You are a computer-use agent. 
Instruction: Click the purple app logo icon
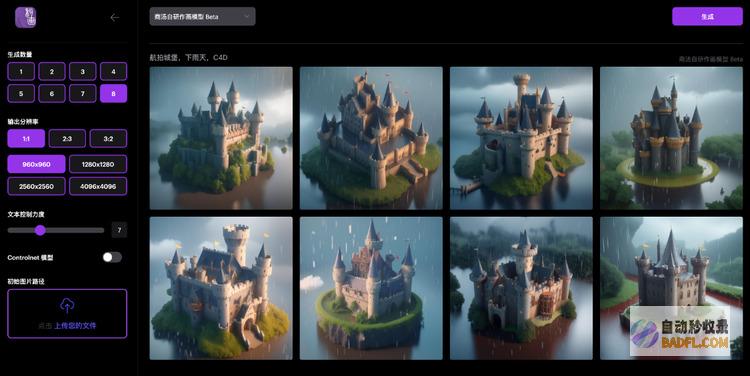25,18
